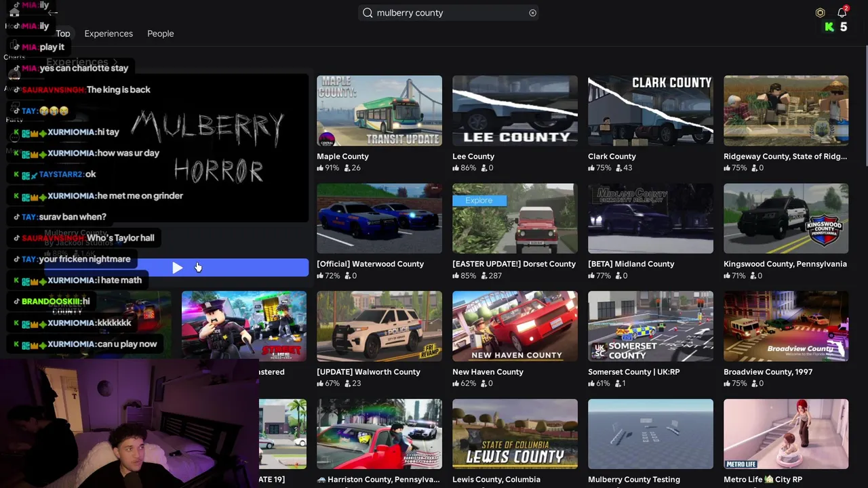Image resolution: width=868 pixels, height=488 pixels.
Task: Open the Mulberry County Testing thumbnail
Action: (x=650, y=434)
